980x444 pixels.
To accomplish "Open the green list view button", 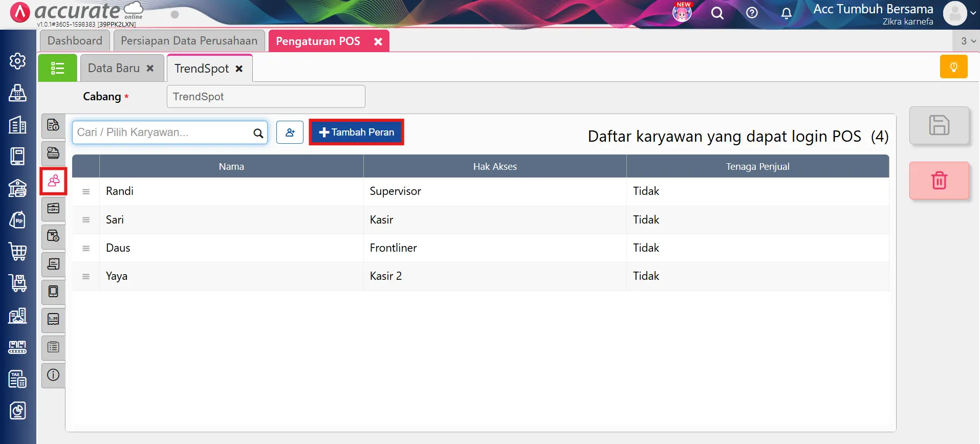I will (x=57, y=68).
